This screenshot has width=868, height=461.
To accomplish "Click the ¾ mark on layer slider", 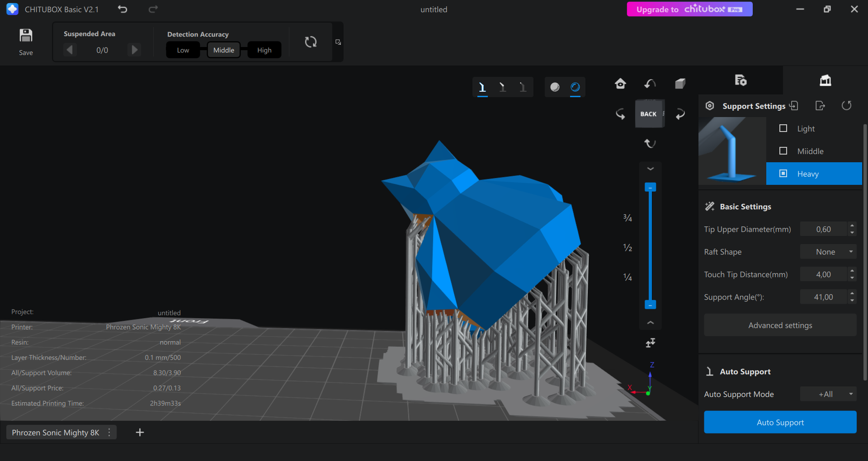I will [x=627, y=218].
